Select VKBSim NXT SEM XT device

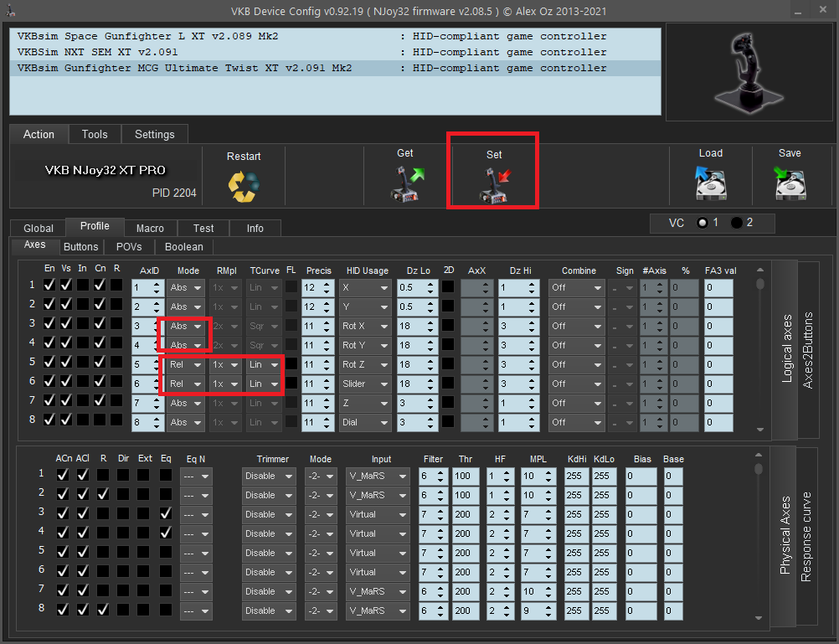coord(336,53)
